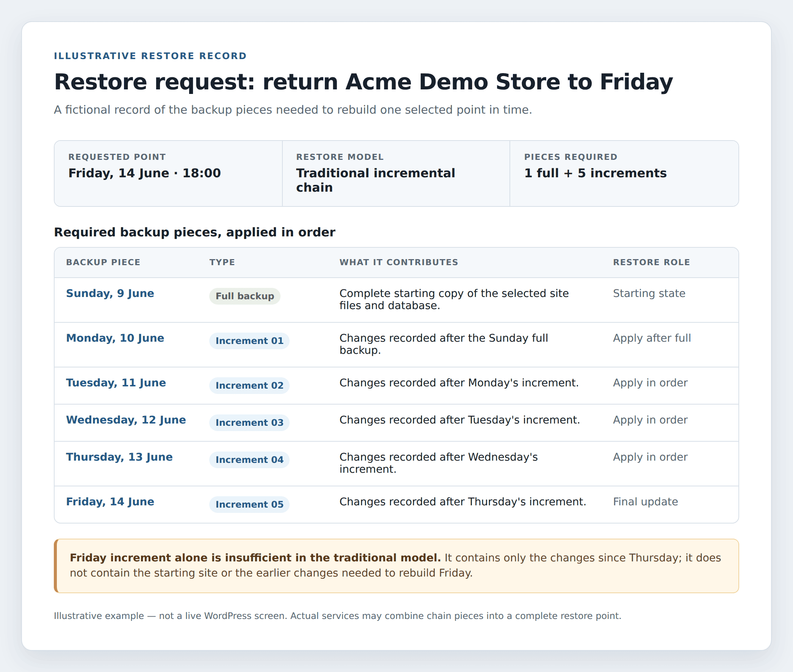Image resolution: width=793 pixels, height=672 pixels.
Task: Click the 'Illustrative example' footer note
Action: click(337, 616)
